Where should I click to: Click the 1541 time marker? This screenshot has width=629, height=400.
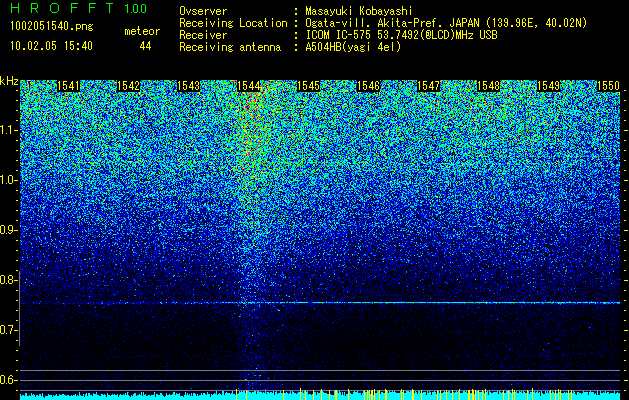click(x=69, y=86)
